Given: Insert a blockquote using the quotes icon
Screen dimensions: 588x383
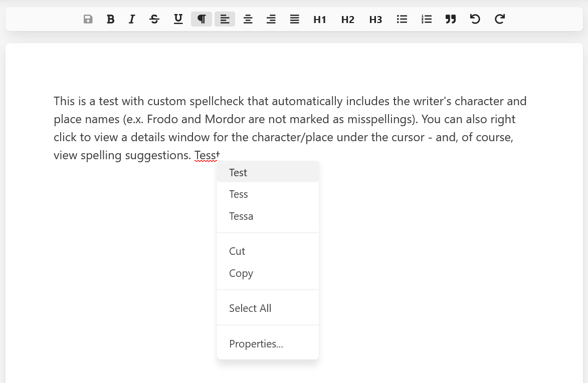Looking at the screenshot, I should [451, 19].
